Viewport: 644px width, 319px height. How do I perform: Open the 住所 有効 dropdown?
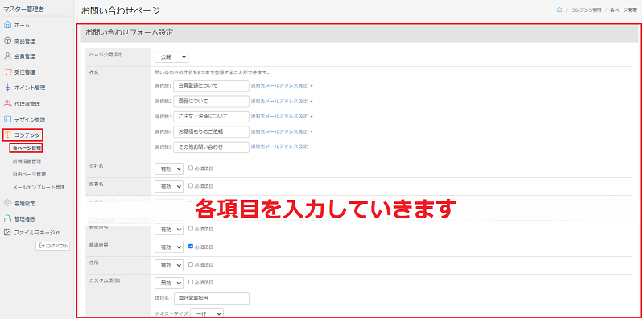pyautogui.click(x=169, y=265)
